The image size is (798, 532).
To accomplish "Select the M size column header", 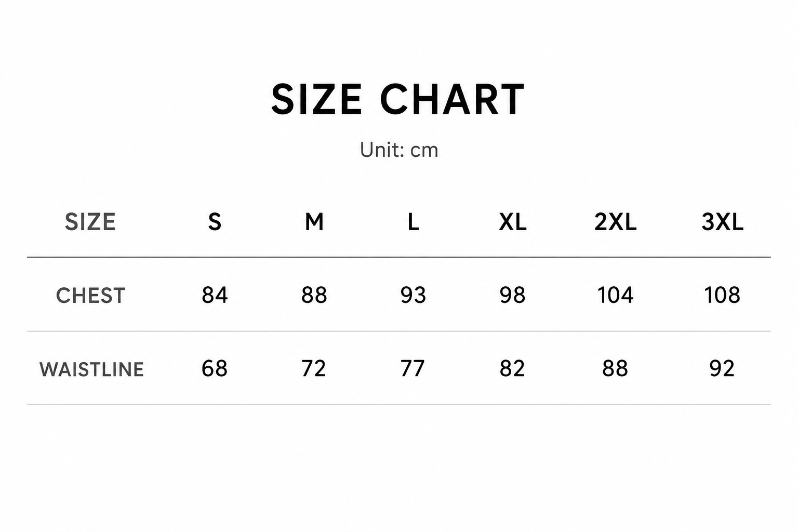I will click(x=314, y=222).
